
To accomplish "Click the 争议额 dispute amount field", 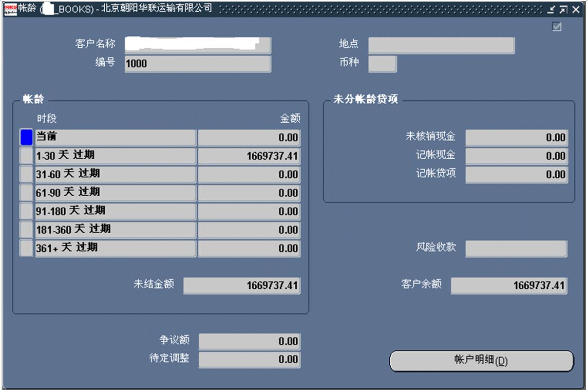I will [x=249, y=342].
